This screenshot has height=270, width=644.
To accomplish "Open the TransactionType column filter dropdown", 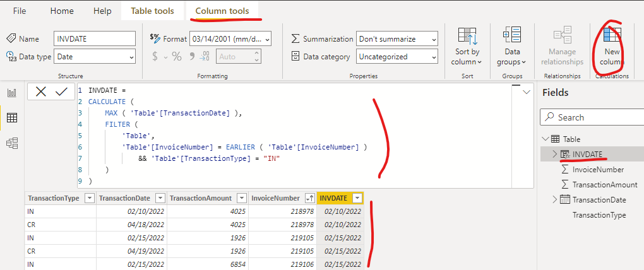I will pyautogui.click(x=90, y=199).
